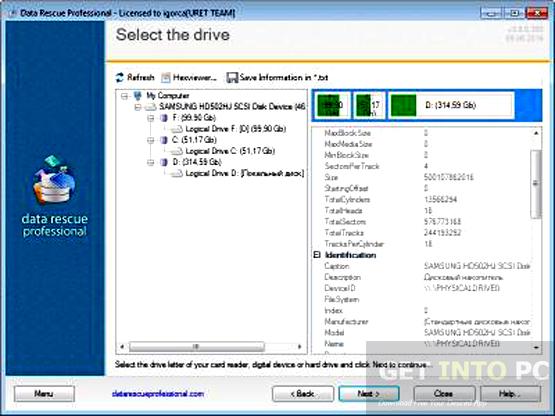Image resolution: width=555 pixels, height=416 pixels.
Task: Click the tree pane scroll left arrow
Action: (122, 347)
